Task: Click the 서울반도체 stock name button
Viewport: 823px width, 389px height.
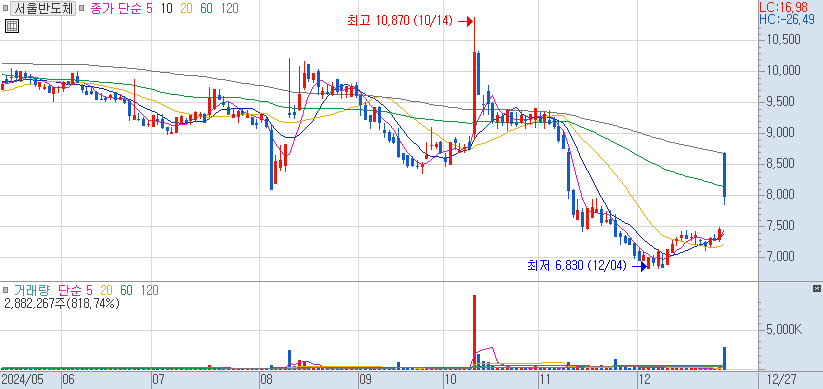Action: point(43,8)
